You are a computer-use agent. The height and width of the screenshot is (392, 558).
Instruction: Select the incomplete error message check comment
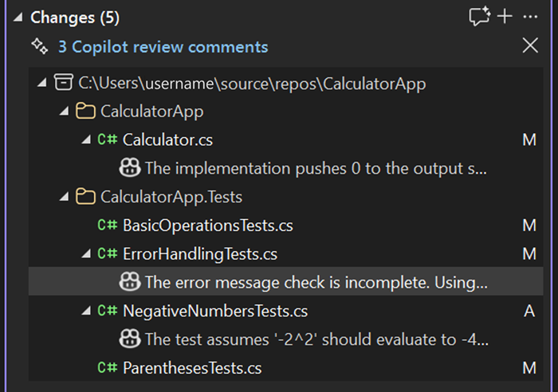coord(315,282)
